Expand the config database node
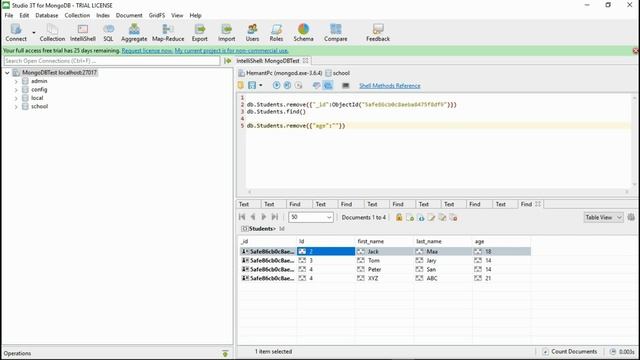 coord(16,90)
